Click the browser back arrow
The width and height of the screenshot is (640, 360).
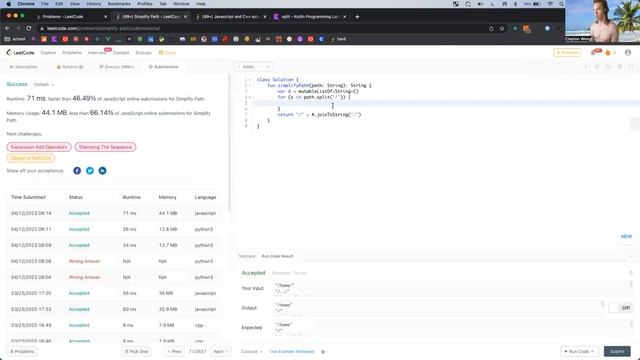(7, 28)
